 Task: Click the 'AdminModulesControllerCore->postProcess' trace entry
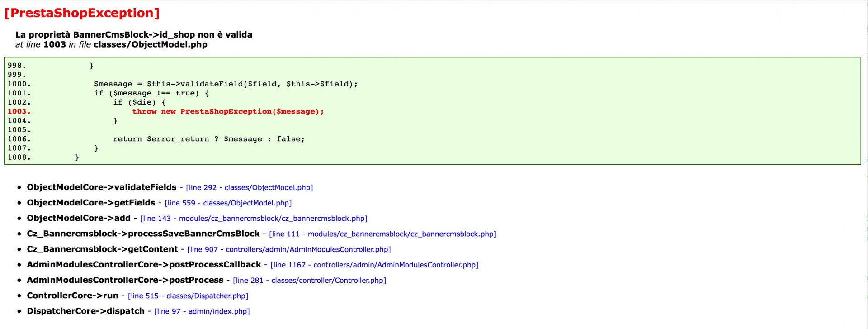pos(125,280)
